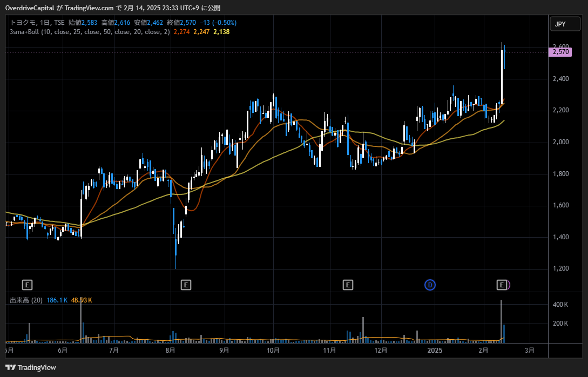
Task: Click the 10月 label on time axis
Action: click(x=273, y=350)
